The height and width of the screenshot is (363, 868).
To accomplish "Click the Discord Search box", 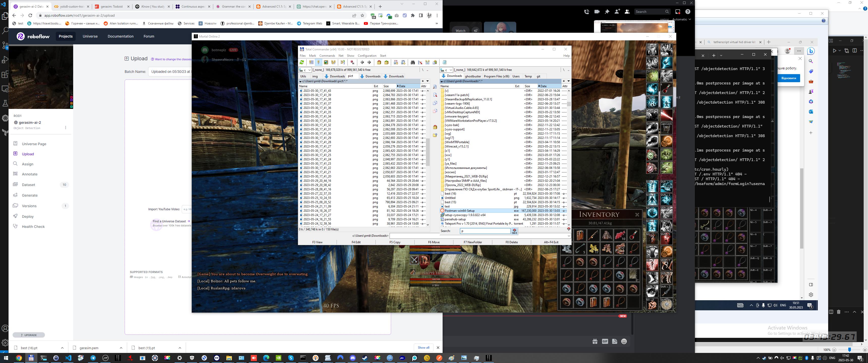I will [x=652, y=11].
